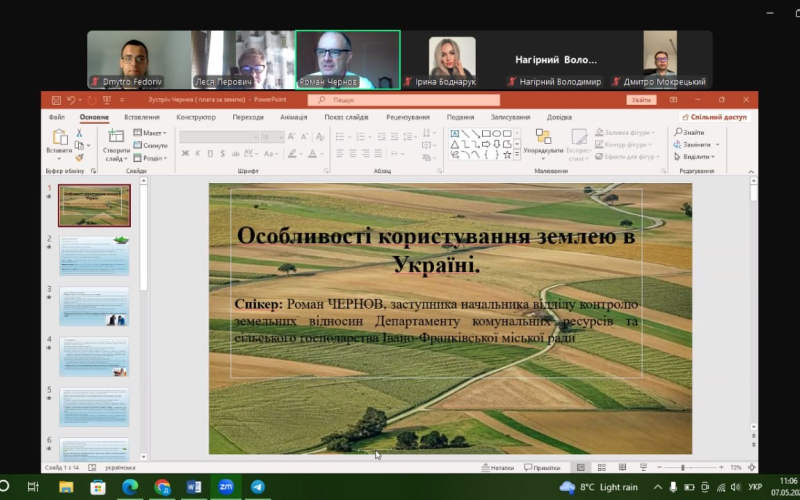Select slide 3 thumbnail in the panel
Screen dimensions: 800x500
pos(94,306)
